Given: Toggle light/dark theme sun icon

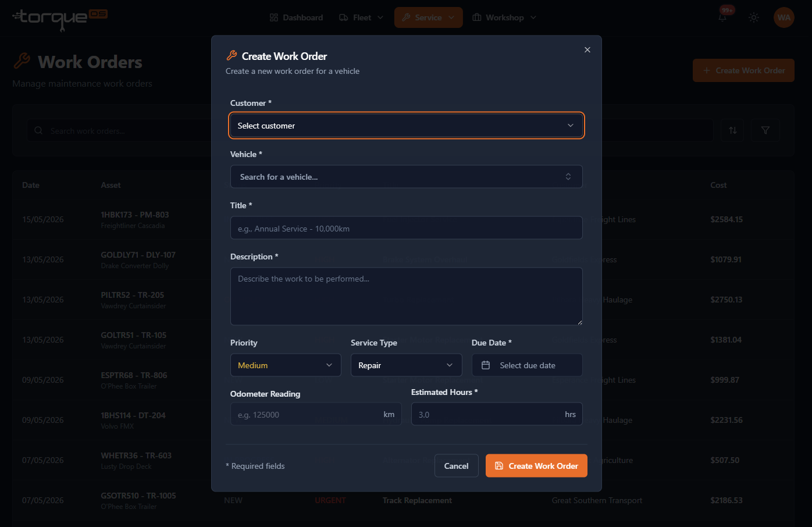Looking at the screenshot, I should (x=754, y=17).
